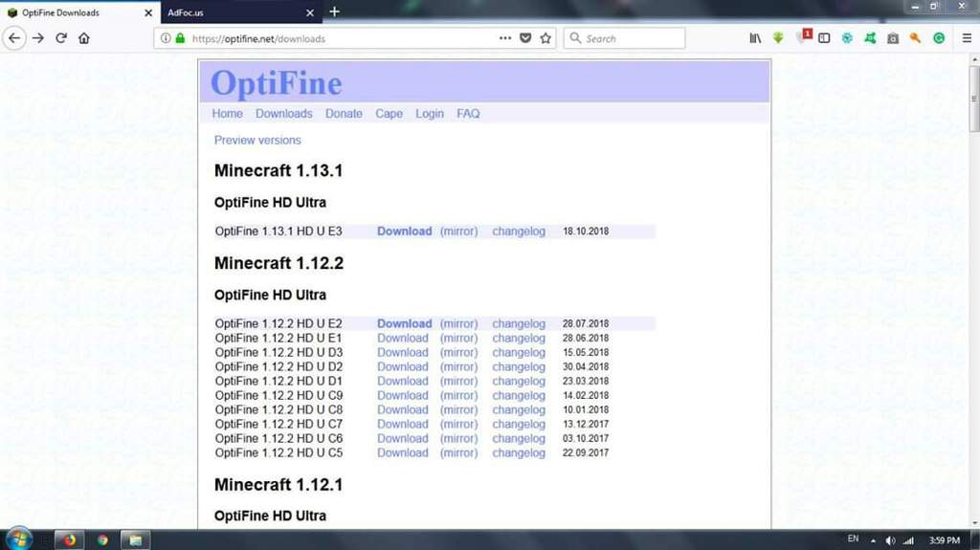Switch to the AdFoc.us tab
980x550 pixels.
[240, 12]
